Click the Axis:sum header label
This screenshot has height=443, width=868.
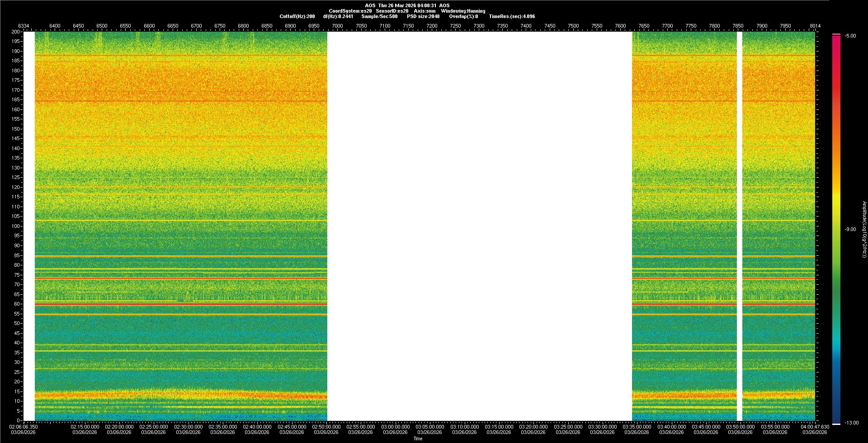[x=425, y=11]
